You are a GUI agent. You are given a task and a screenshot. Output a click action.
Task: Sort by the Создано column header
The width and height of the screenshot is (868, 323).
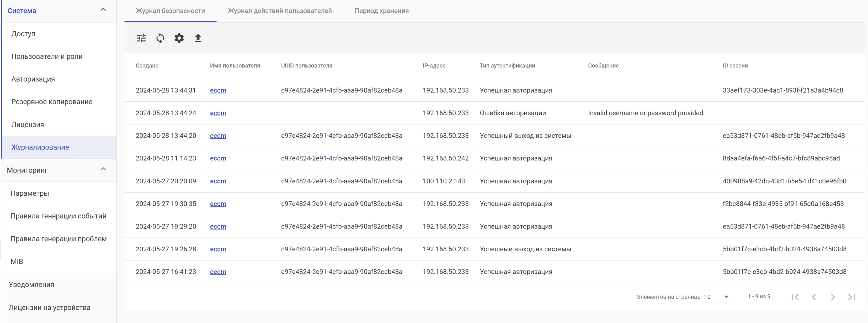point(147,66)
